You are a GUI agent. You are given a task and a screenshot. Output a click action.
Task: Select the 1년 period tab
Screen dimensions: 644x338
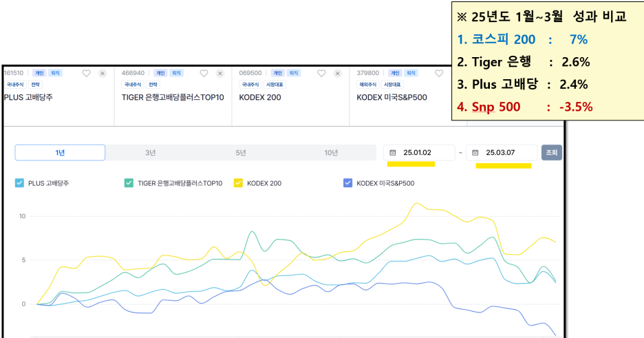coord(60,153)
